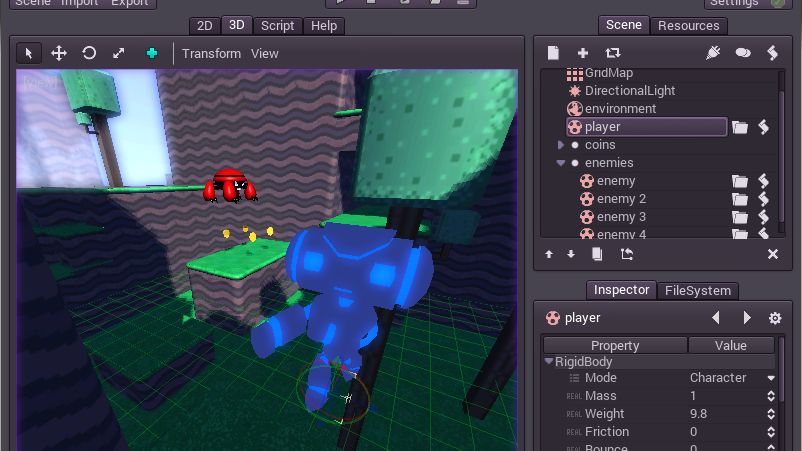Collapse the enemies node
802x451 pixels.
(561, 163)
